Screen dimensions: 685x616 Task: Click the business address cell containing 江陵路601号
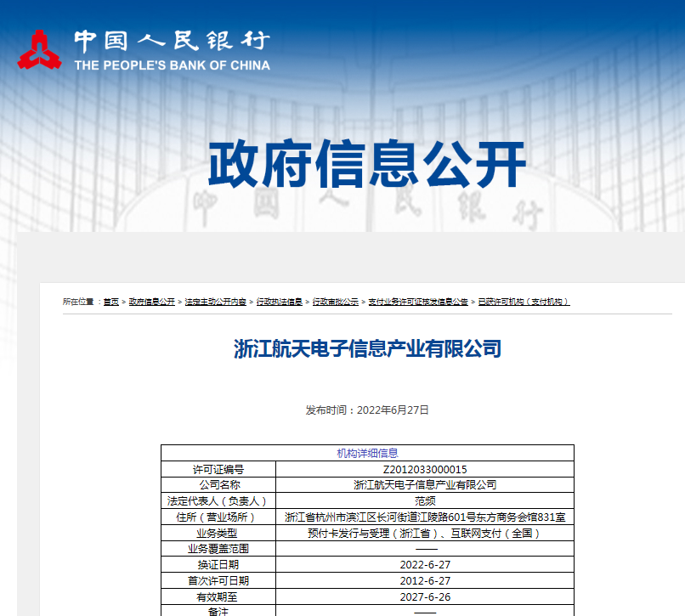point(425,515)
